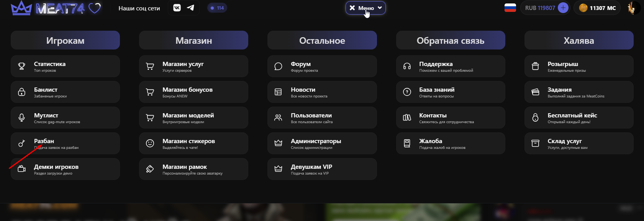Open База знаний knowledge base
Screen dimensions: 644x221
click(x=450, y=92)
